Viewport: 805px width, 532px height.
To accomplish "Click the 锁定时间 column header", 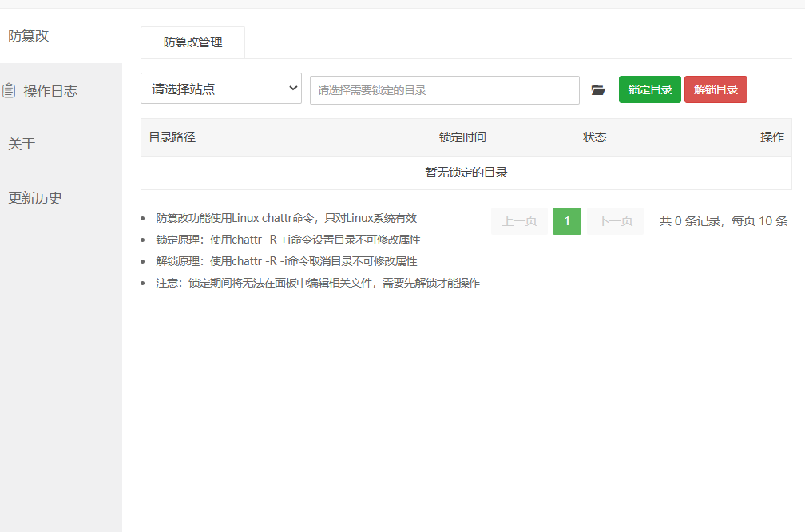I will [x=462, y=137].
